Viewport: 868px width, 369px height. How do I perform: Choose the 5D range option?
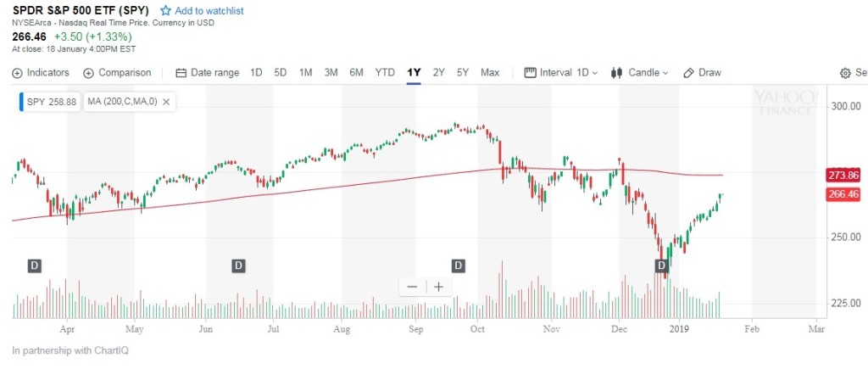coord(281,73)
